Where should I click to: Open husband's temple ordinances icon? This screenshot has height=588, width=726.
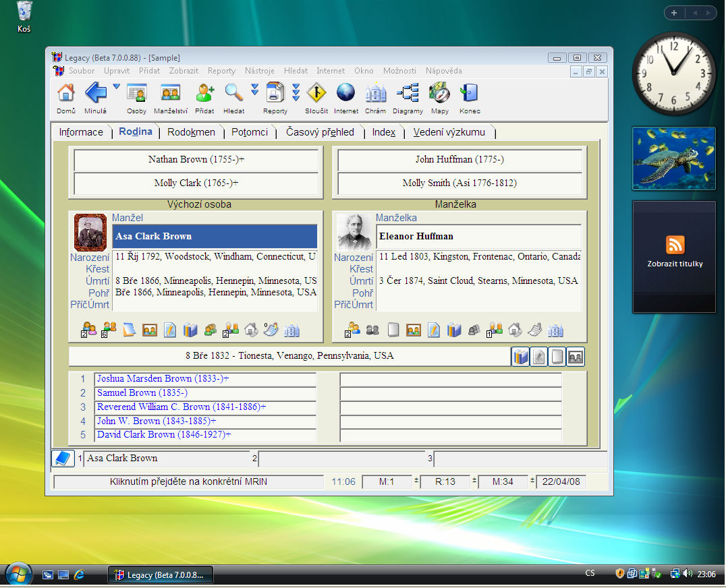click(291, 330)
